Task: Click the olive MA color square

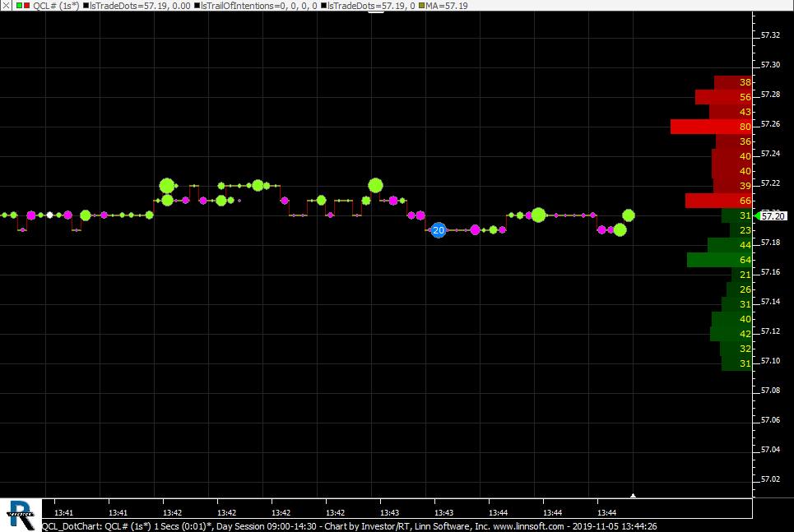Action: pos(422,6)
